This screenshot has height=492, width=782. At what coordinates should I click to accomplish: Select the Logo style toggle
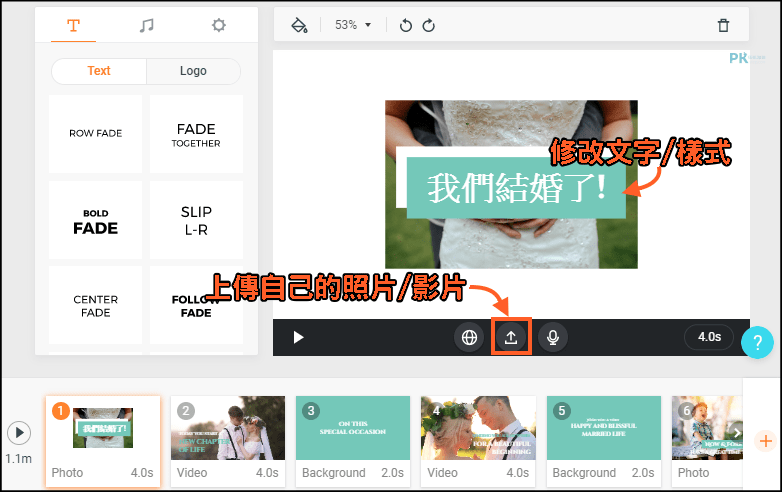193,71
